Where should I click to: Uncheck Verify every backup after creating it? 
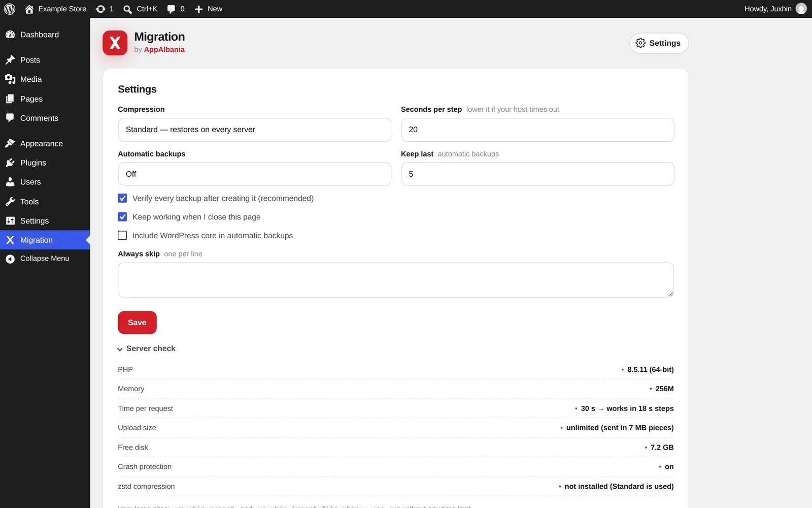coord(122,198)
